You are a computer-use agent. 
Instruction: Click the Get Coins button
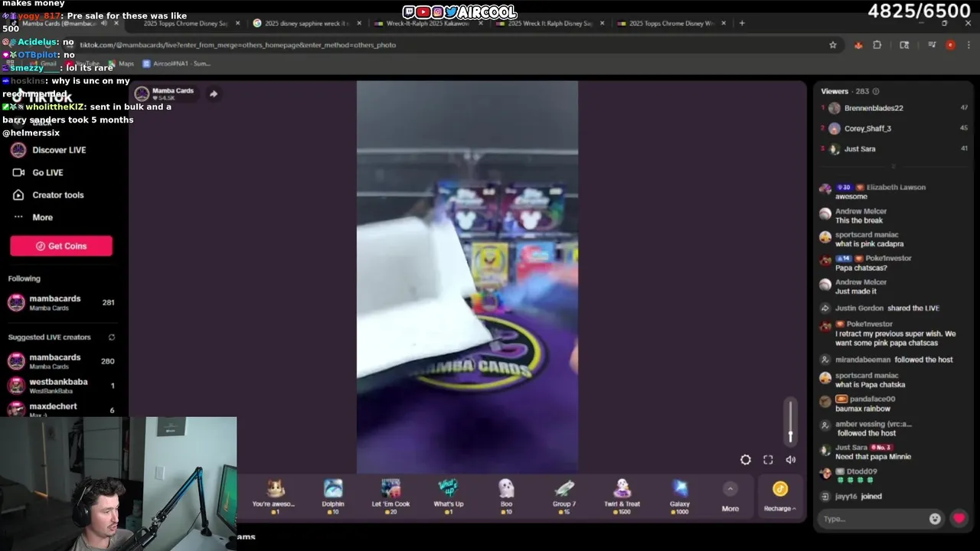click(x=61, y=246)
